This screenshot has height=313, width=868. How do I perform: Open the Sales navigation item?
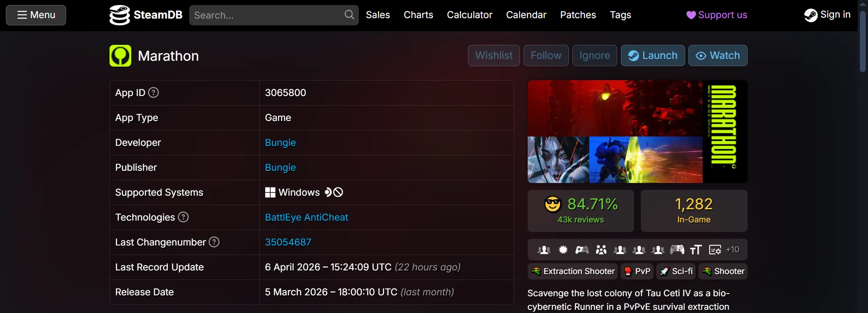(x=378, y=15)
